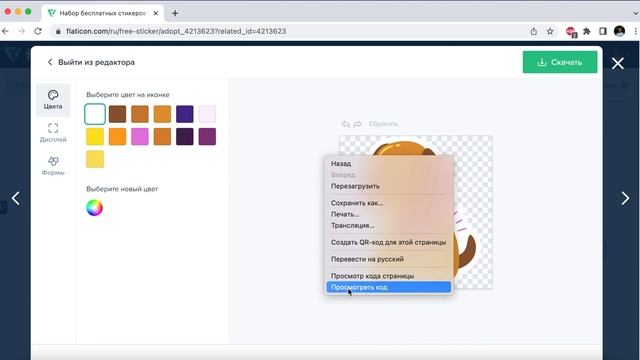640x360 pixels.
Task: Choose Просмотреть код to inspect element
Action: (389, 287)
